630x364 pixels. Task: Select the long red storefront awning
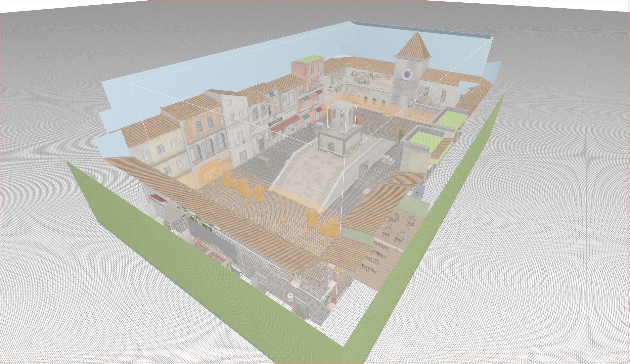tap(283, 124)
